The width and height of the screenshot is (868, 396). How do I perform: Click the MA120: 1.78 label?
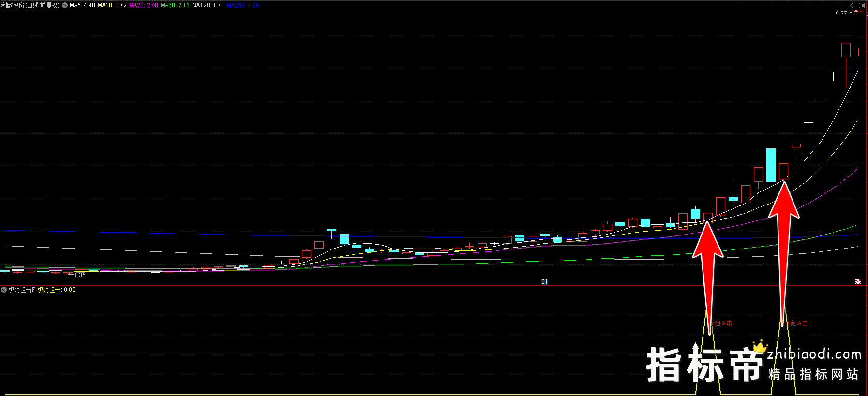coord(208,5)
